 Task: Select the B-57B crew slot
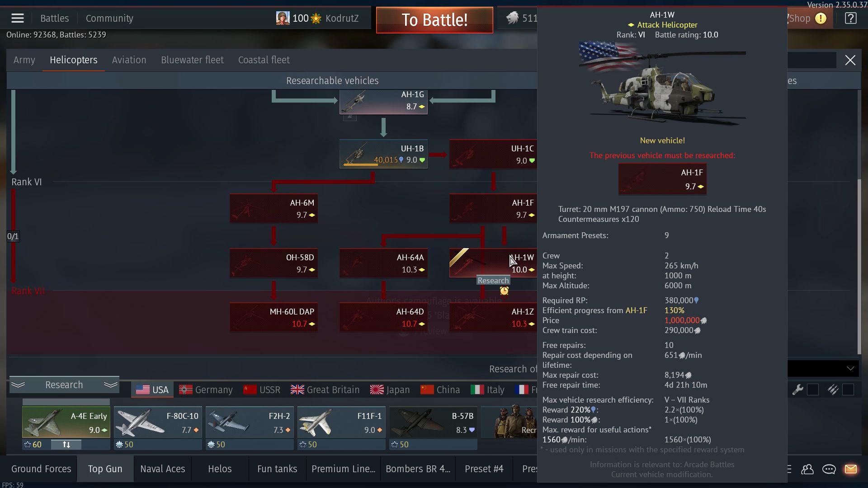tap(433, 422)
